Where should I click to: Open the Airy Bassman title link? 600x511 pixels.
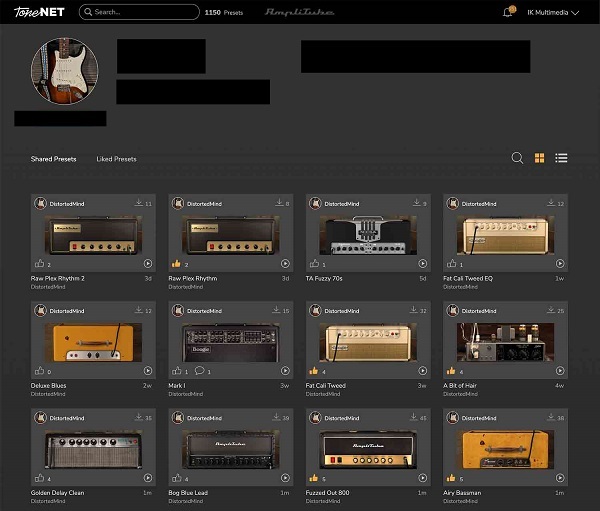[x=462, y=493]
